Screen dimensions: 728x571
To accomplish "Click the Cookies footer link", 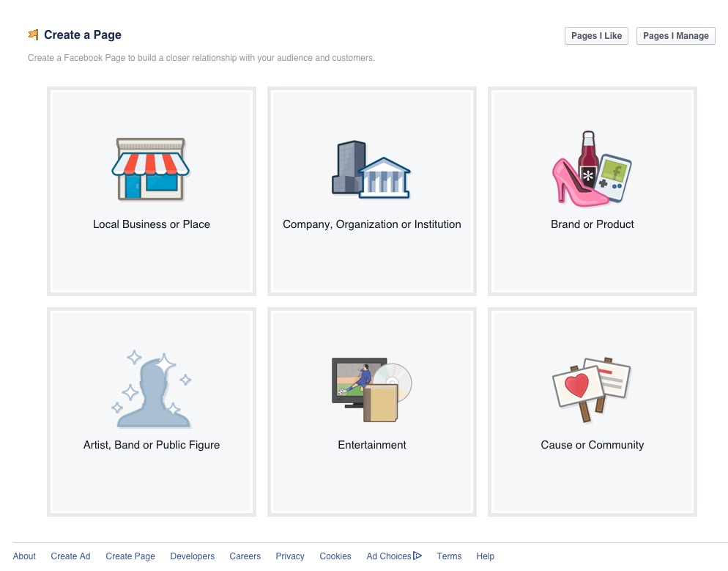I will pyautogui.click(x=335, y=556).
